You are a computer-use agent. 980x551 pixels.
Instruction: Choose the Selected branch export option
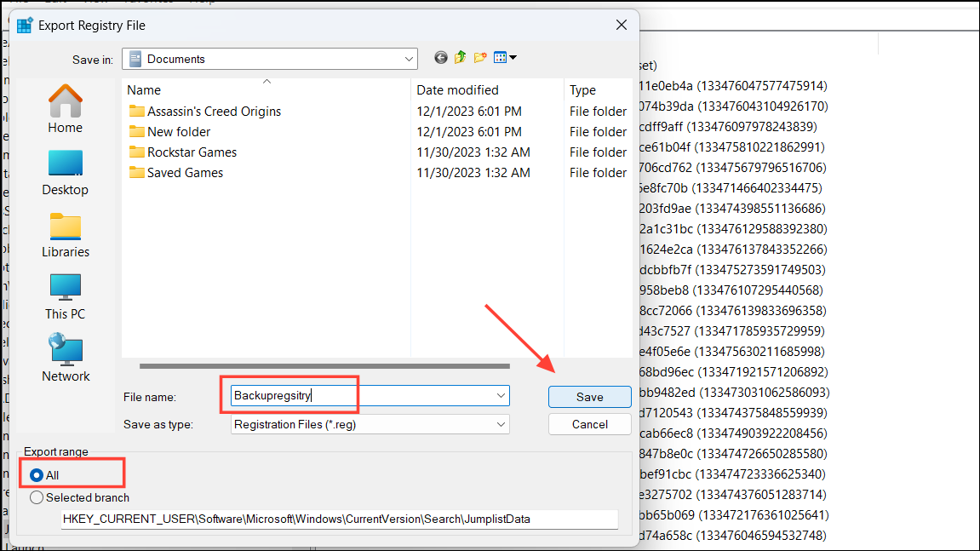pos(37,497)
